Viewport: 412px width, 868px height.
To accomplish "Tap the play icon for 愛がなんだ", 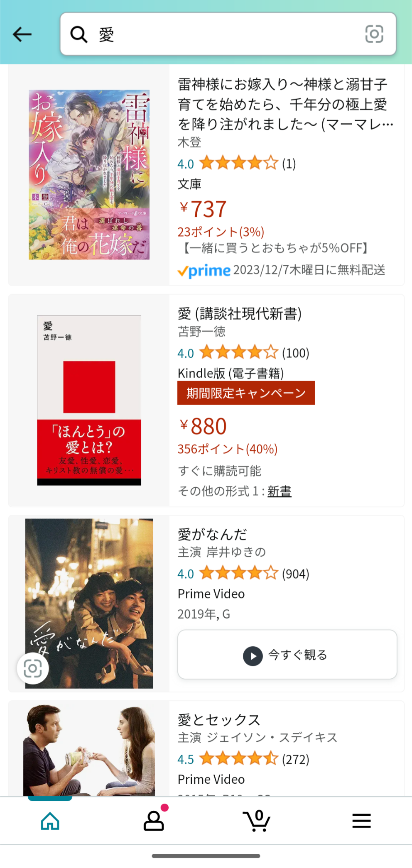I will point(253,656).
